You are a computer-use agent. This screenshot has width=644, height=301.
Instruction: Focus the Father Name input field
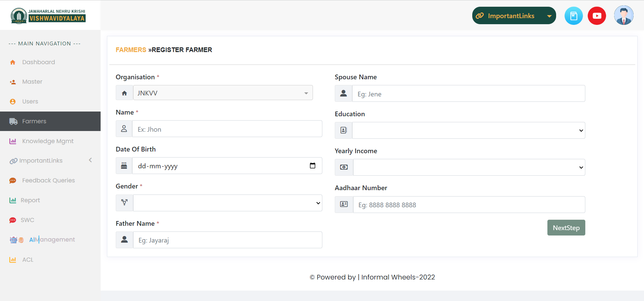click(x=227, y=240)
